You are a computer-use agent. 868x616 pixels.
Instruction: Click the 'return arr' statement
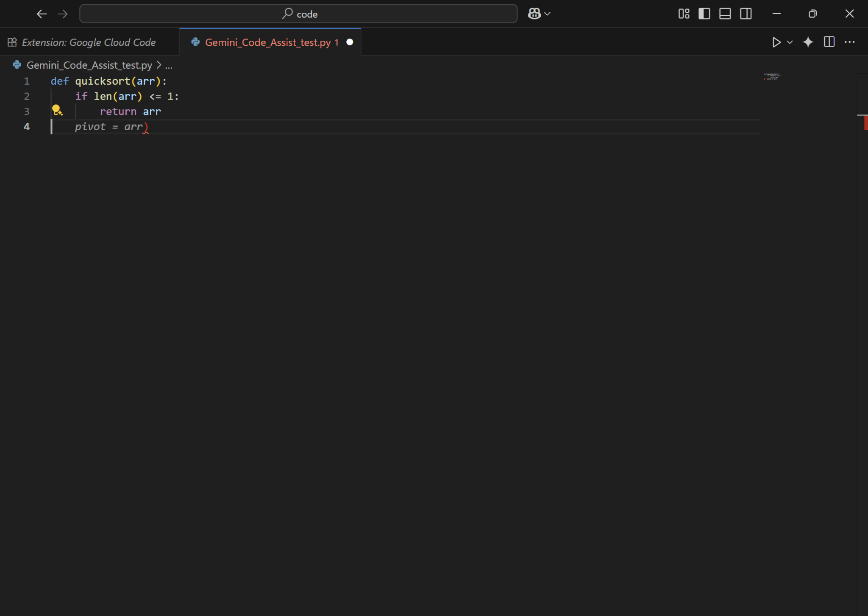tap(130, 111)
